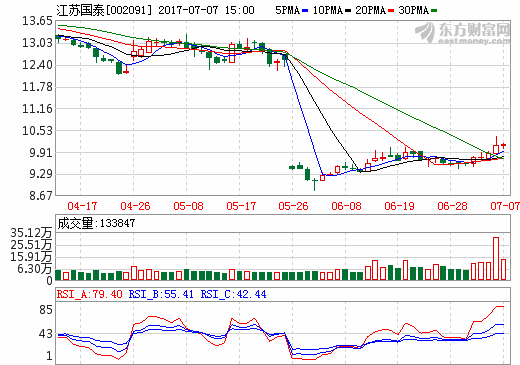Image resolution: width=520 pixels, height=365 pixels.
Task: Click the 20PMA legend label
Action: 370,10
